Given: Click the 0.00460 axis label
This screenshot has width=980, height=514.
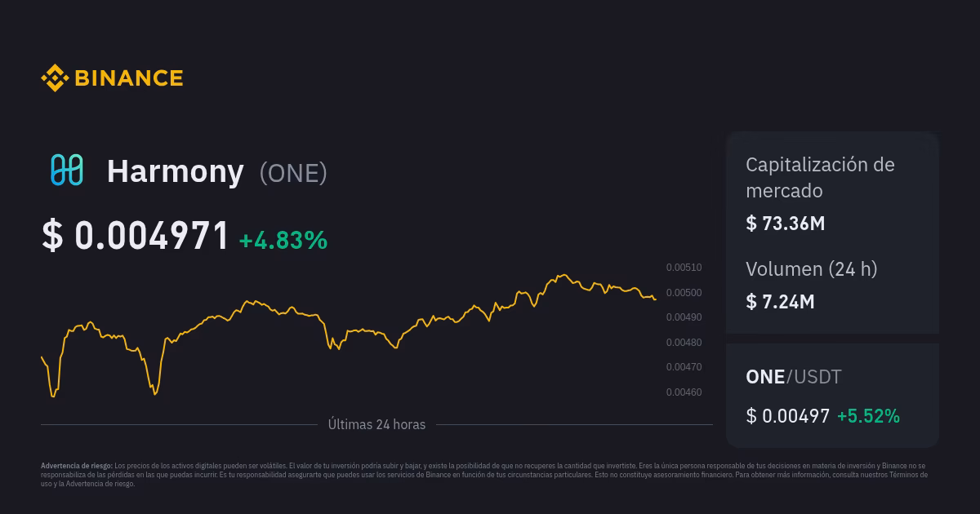Looking at the screenshot, I should 684,392.
